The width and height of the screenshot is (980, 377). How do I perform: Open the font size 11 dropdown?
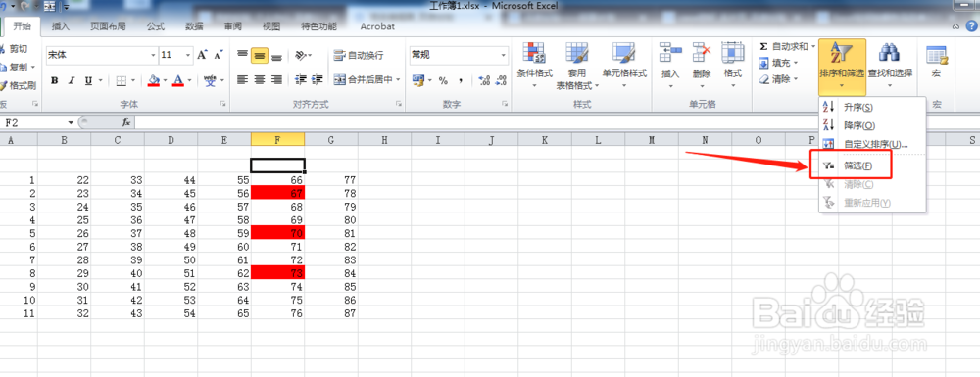tap(189, 55)
